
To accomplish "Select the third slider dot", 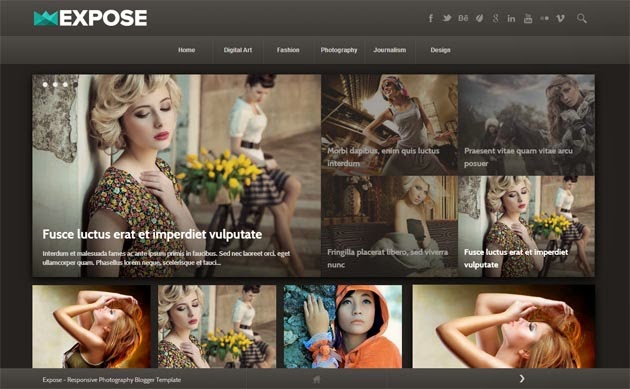I will pyautogui.click(x=65, y=84).
